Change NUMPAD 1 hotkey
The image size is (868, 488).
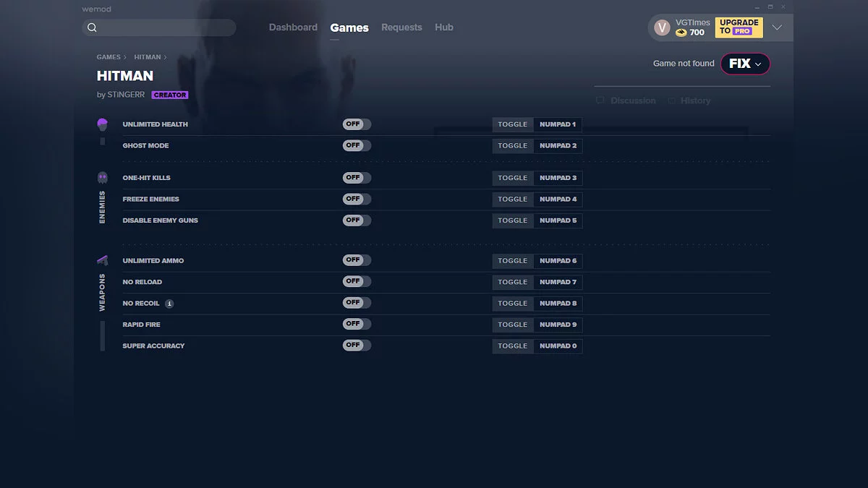tap(558, 124)
